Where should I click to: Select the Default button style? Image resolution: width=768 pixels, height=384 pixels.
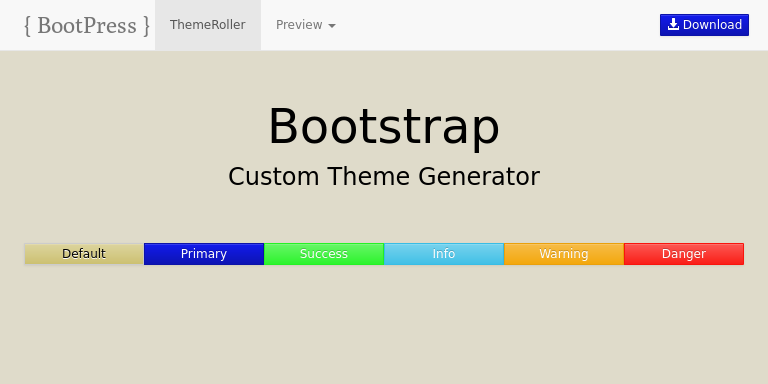click(84, 254)
